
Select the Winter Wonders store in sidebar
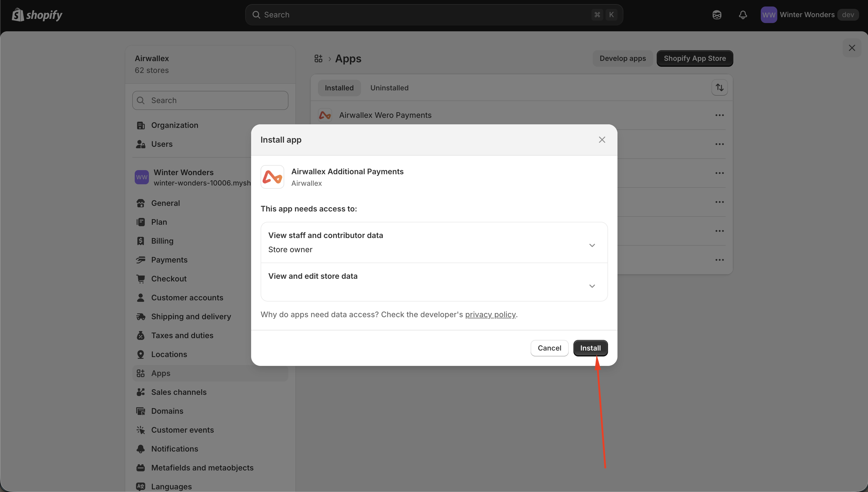pyautogui.click(x=193, y=177)
